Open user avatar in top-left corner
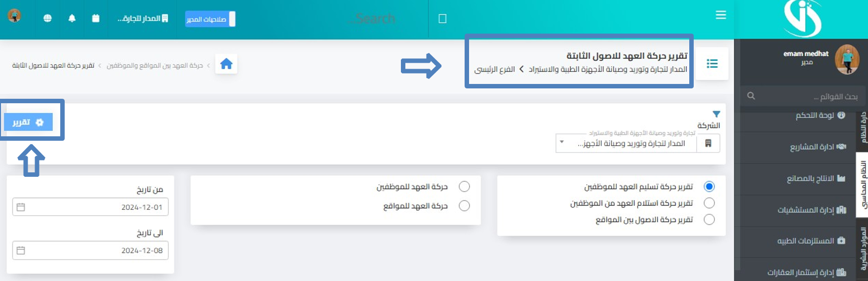868x281 pixels. click(x=14, y=16)
